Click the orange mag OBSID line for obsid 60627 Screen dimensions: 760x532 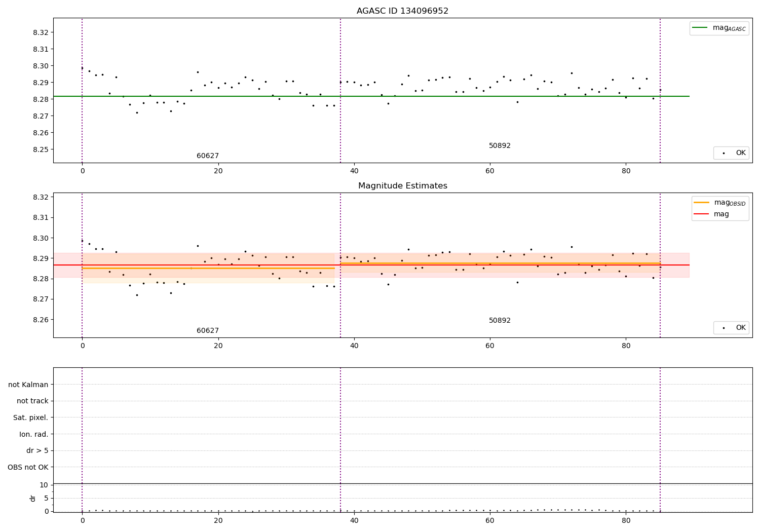(208, 268)
